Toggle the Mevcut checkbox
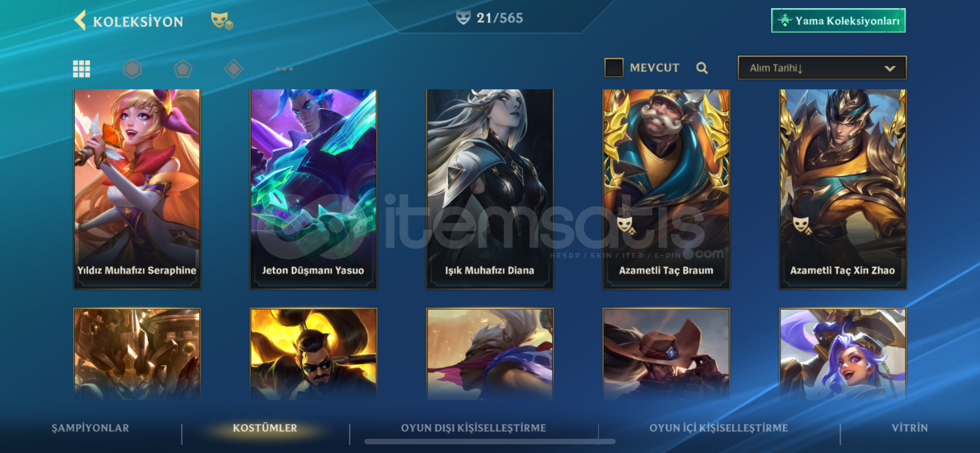The image size is (980, 453). [614, 67]
